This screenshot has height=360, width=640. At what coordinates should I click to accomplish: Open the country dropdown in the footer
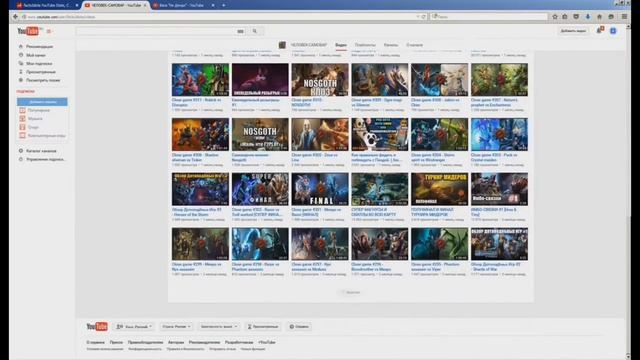(176, 327)
